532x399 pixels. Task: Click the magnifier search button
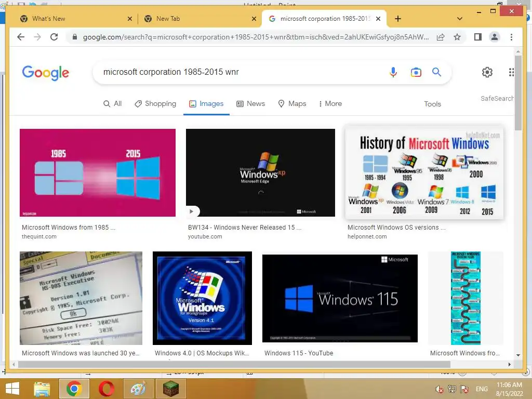click(x=436, y=72)
